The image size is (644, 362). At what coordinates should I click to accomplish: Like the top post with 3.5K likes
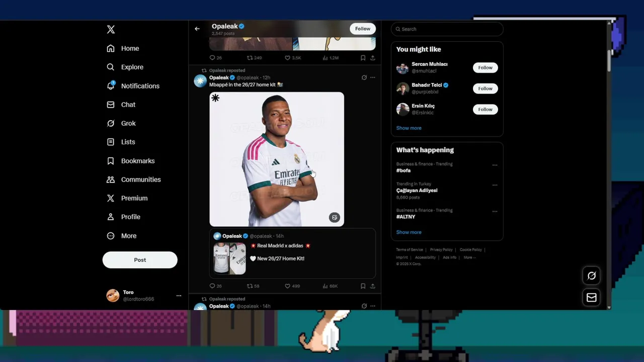[293, 58]
